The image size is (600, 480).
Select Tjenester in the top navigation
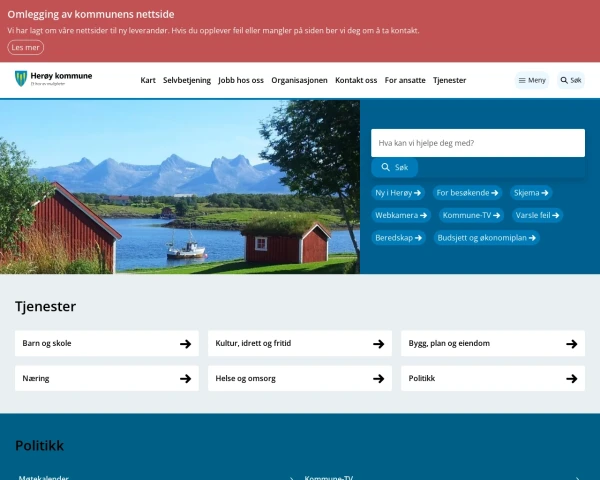click(450, 80)
